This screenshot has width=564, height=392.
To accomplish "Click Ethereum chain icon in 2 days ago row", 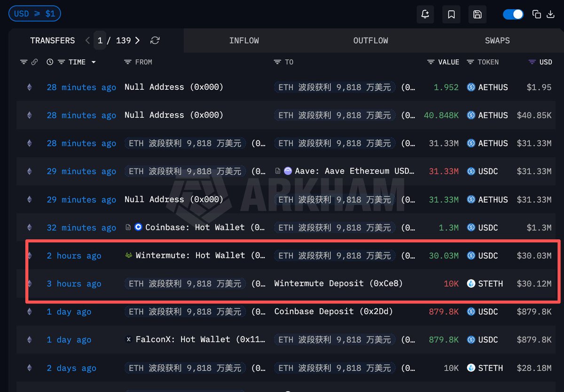I will coord(29,368).
